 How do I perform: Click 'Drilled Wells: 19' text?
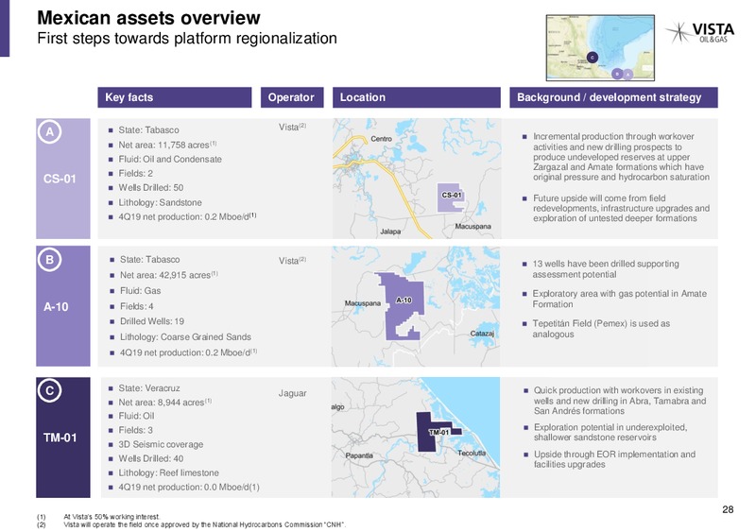[x=152, y=321]
